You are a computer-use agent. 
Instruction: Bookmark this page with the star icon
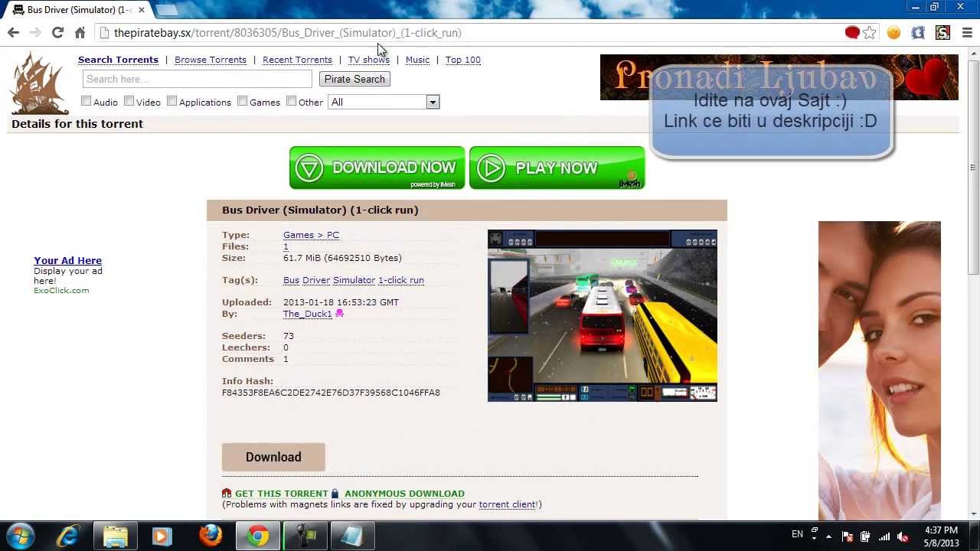pos(870,33)
